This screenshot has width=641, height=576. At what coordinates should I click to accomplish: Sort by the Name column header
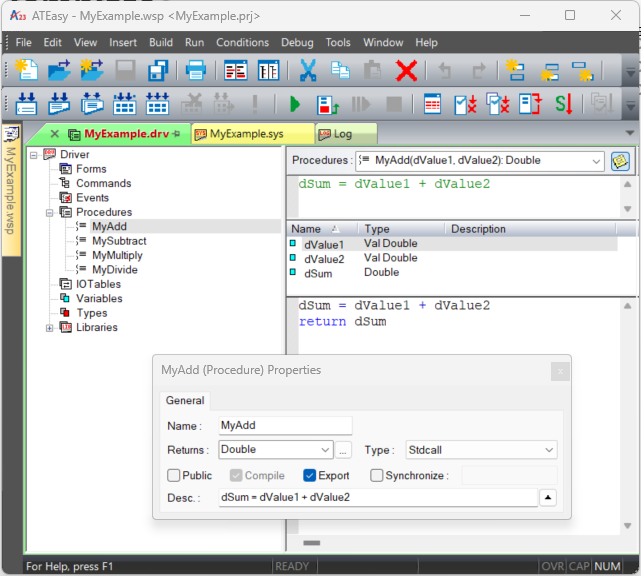tap(323, 229)
